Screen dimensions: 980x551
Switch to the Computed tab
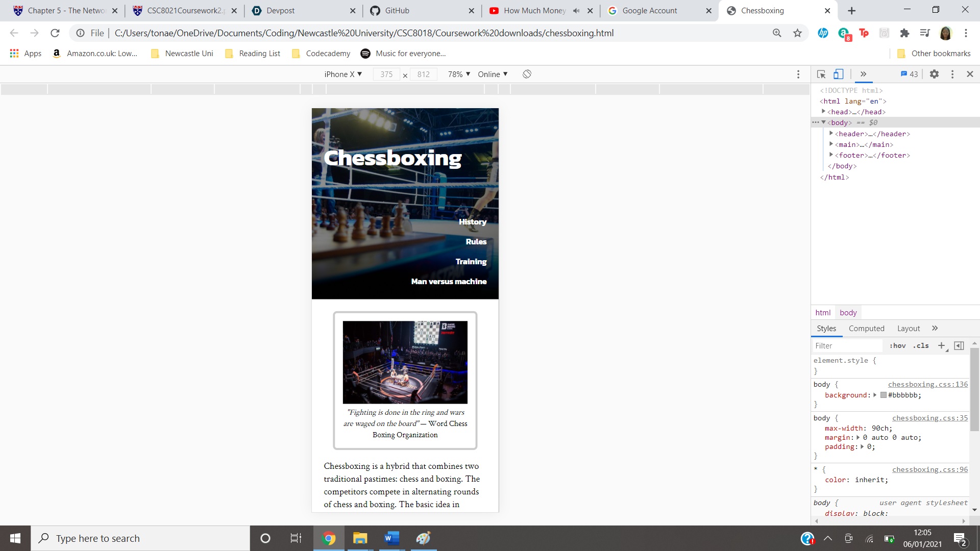tap(866, 329)
